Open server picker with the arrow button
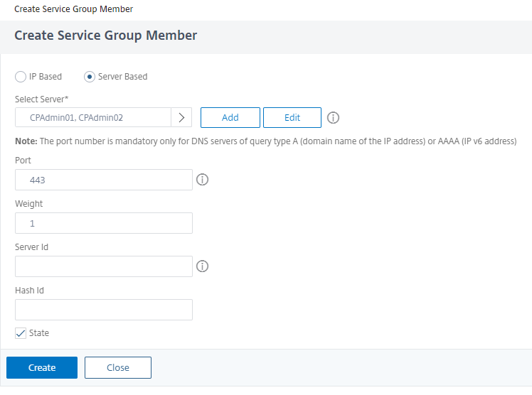Viewport: 532px width, 395px height. pyautogui.click(x=181, y=118)
